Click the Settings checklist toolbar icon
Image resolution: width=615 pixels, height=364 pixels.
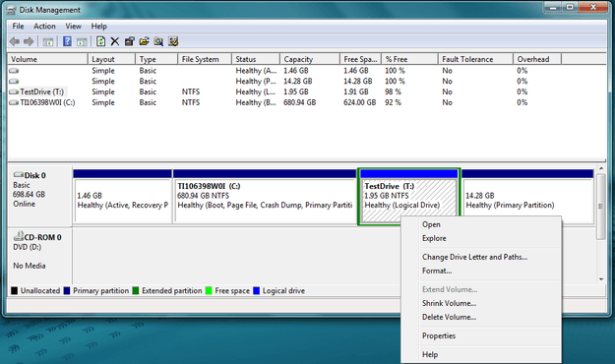click(173, 41)
